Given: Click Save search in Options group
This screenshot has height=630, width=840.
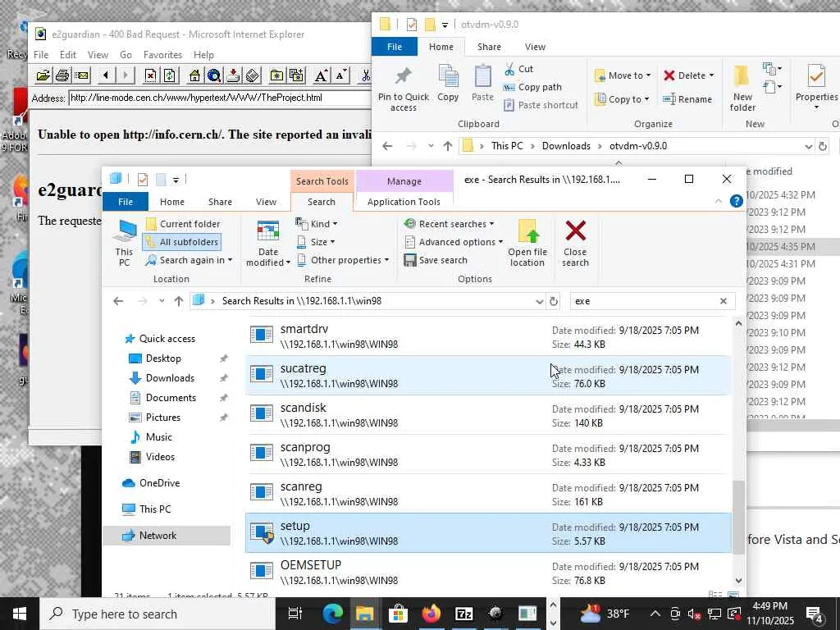Looking at the screenshot, I should 436,260.
